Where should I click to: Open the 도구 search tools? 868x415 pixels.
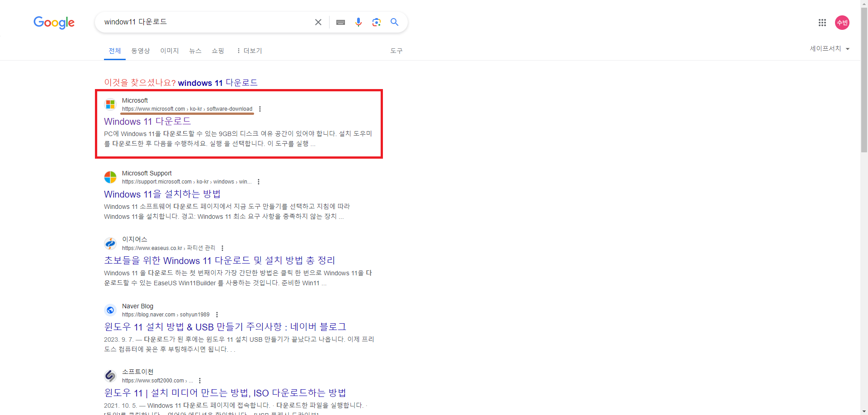(396, 51)
